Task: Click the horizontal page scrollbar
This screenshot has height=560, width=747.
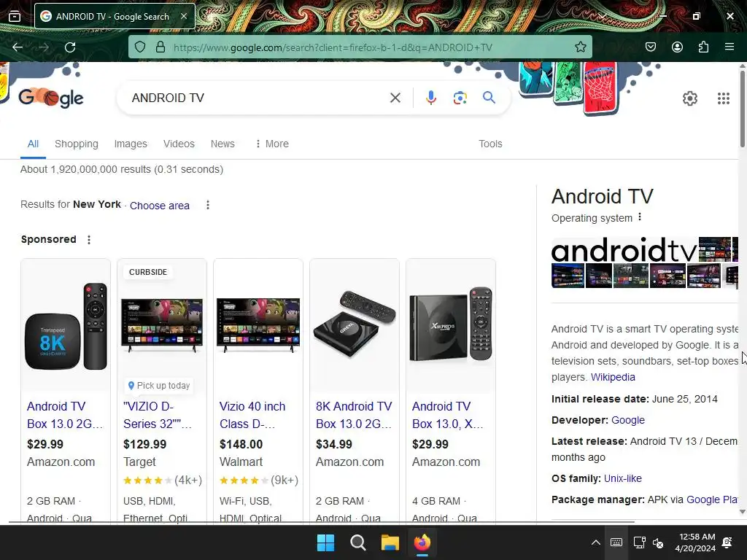Action: point(321,522)
